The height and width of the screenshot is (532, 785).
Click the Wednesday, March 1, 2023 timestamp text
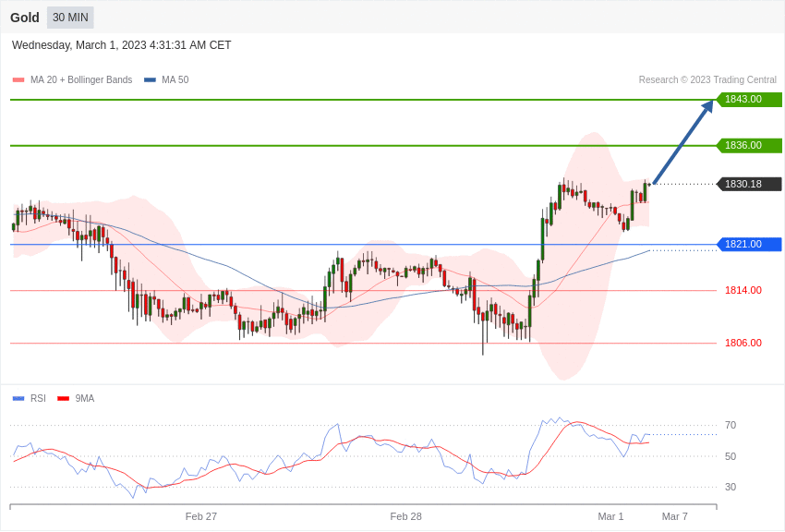(122, 45)
